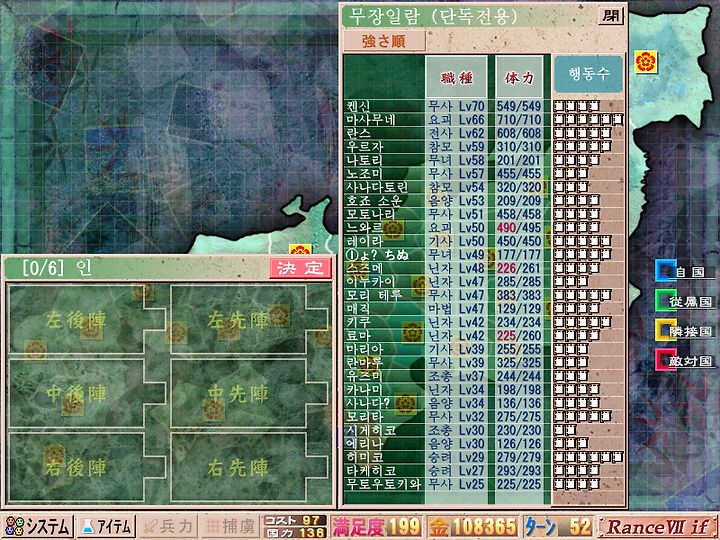The height and width of the screenshot is (540, 720).
Task: Select the 左後陣 formation slot
Action: [87, 320]
